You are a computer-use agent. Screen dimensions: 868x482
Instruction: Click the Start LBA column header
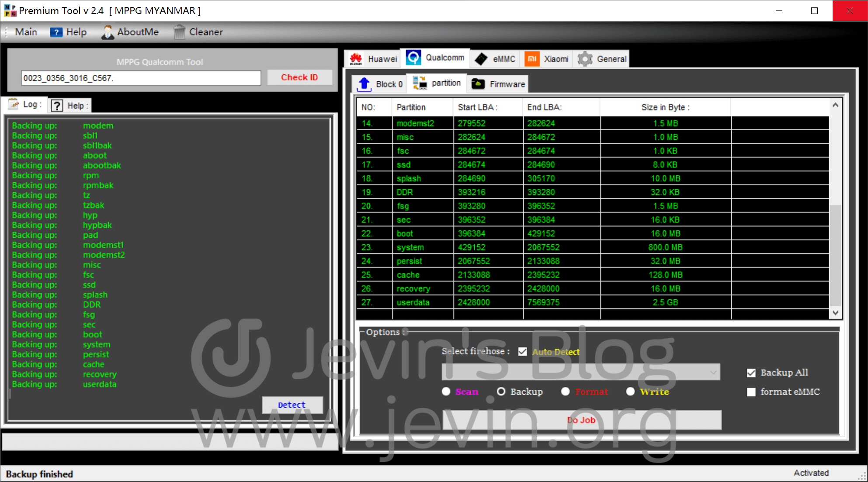coord(488,107)
